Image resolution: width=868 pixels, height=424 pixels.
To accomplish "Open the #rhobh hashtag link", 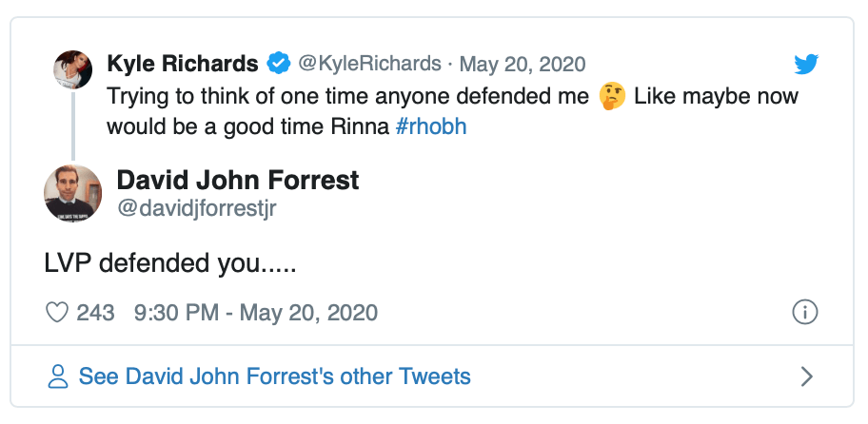I will tap(430, 126).
